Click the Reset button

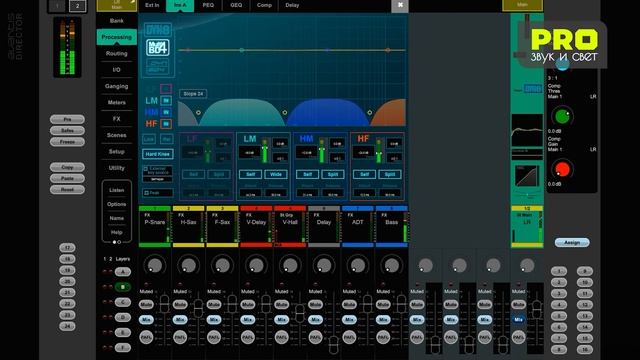[x=67, y=189]
